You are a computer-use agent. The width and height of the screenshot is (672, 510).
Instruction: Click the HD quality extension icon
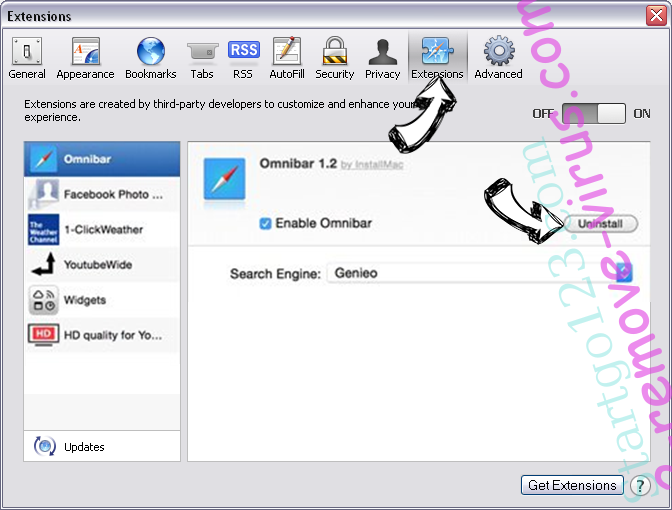coord(43,335)
